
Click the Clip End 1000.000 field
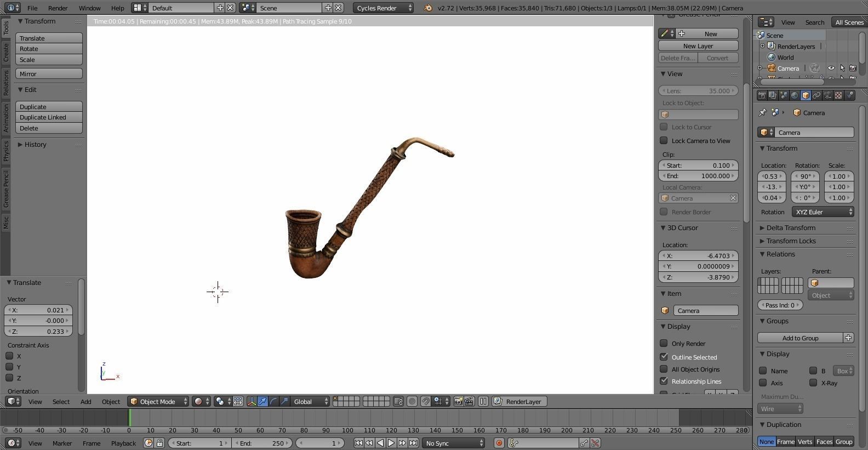pyautogui.click(x=698, y=176)
